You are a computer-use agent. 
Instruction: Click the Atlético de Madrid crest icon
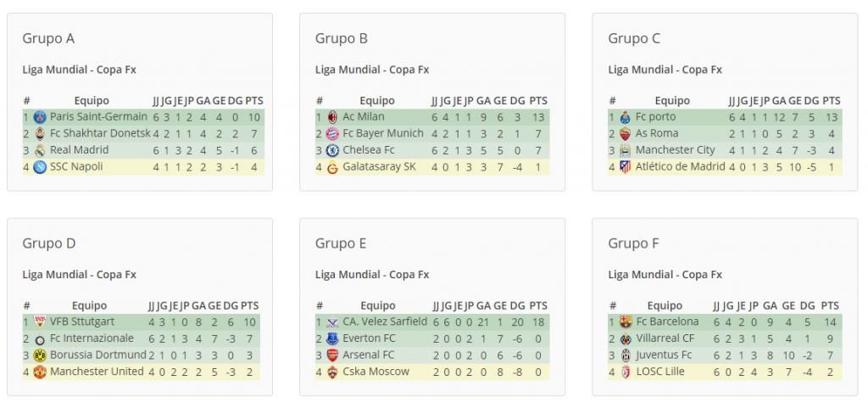pyautogui.click(x=625, y=167)
